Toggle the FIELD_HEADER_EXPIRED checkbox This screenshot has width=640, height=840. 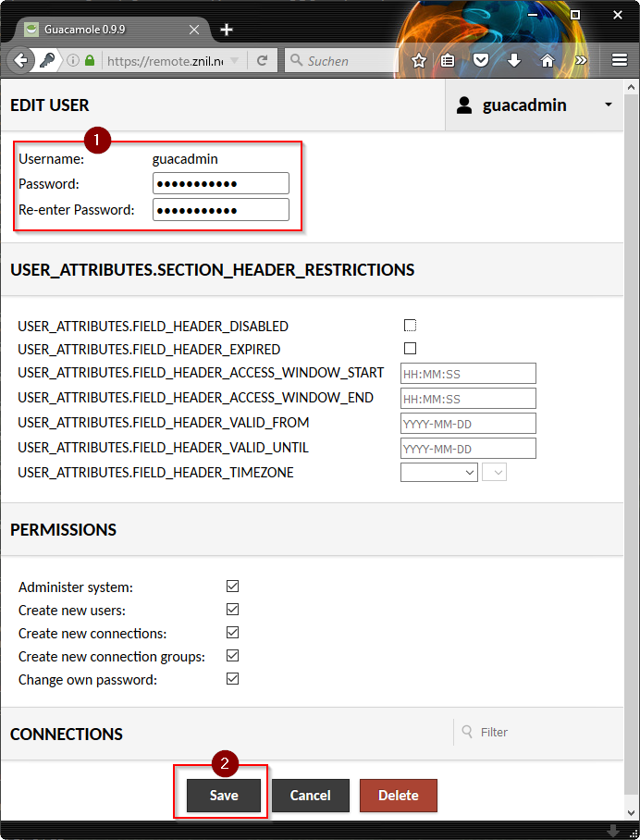[411, 349]
